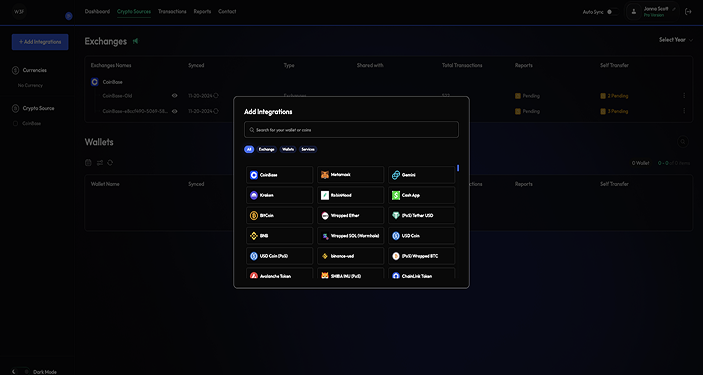Viewport: 703px width, 375px height.
Task: Click the transfer arrows icon under Wallets
Action: pos(100,163)
